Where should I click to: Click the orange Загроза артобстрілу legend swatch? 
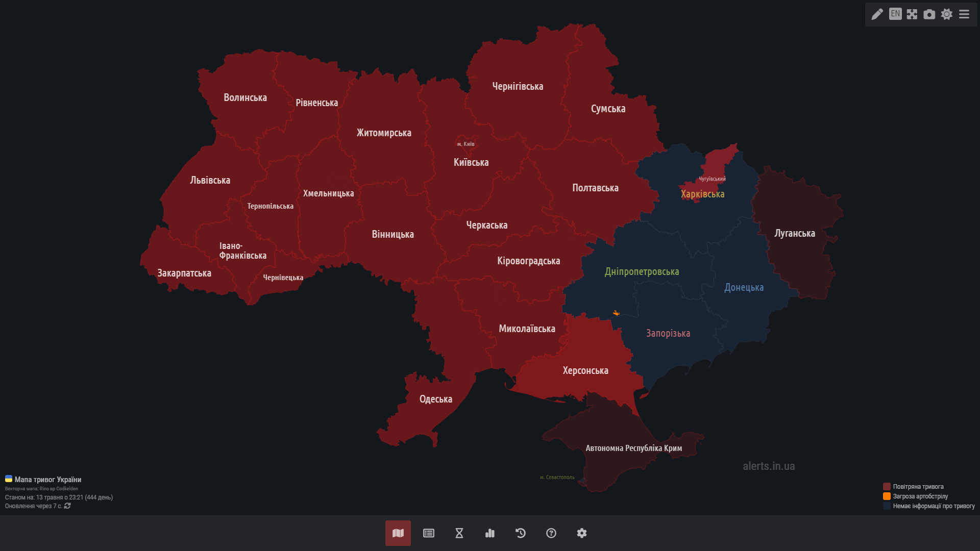click(887, 496)
